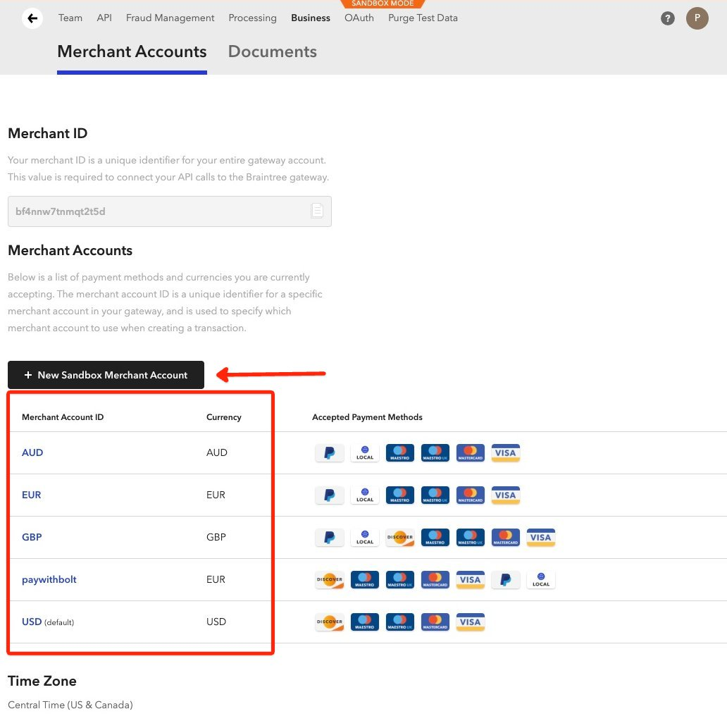The image size is (727, 728).
Task: Click the Local icon in first EUR row
Action: click(365, 495)
